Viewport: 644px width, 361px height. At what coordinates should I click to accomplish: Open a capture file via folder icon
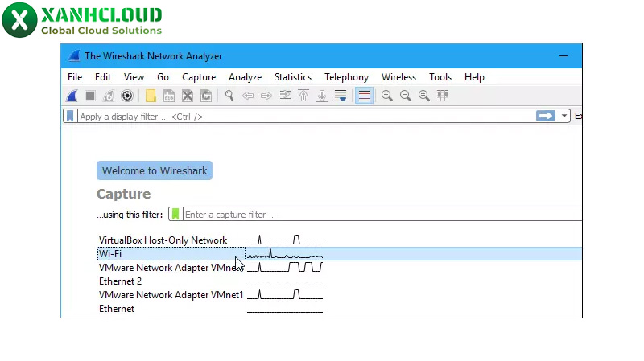(x=151, y=96)
